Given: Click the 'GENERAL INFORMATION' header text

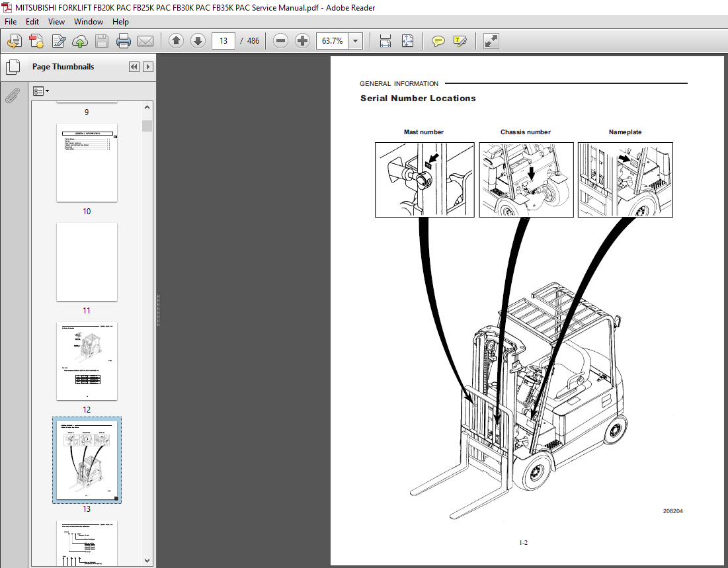Looking at the screenshot, I should click(399, 83).
